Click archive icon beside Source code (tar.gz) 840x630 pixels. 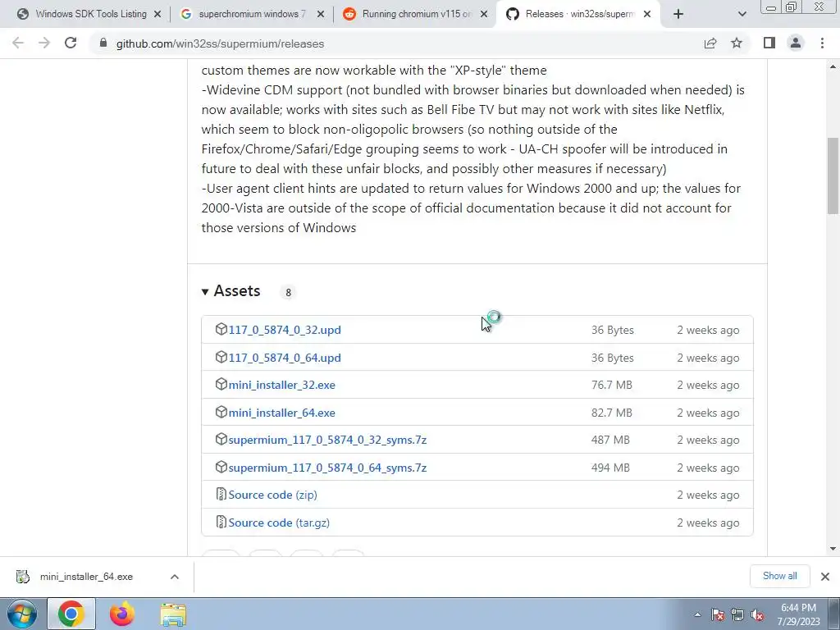point(221,522)
